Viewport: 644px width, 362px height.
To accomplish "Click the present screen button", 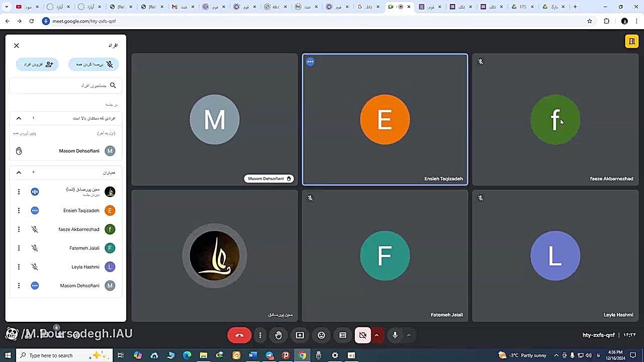I will (300, 335).
